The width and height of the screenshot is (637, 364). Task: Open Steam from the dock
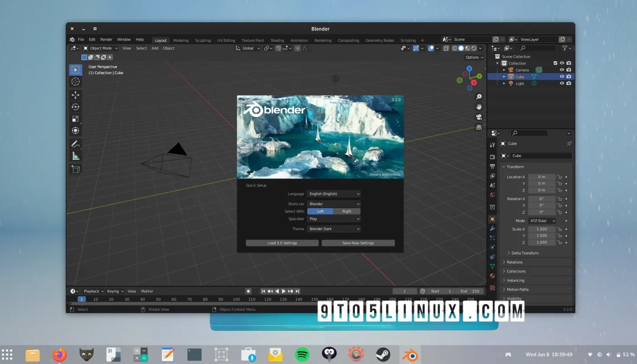[383, 354]
